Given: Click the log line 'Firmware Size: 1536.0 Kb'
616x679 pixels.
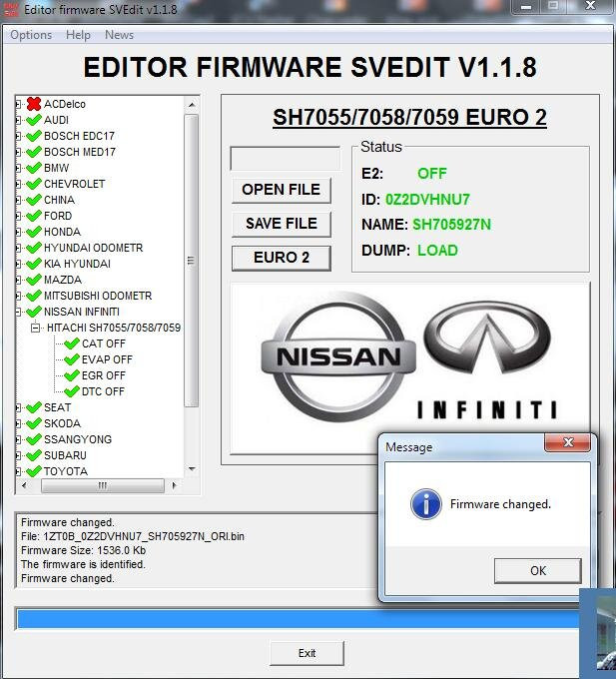Looking at the screenshot, I should coord(83,550).
